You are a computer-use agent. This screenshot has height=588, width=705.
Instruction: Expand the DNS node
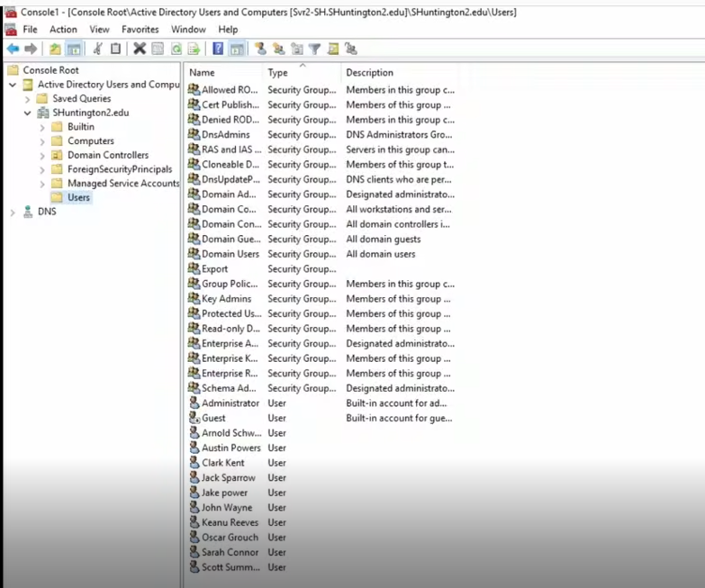pyautogui.click(x=13, y=213)
